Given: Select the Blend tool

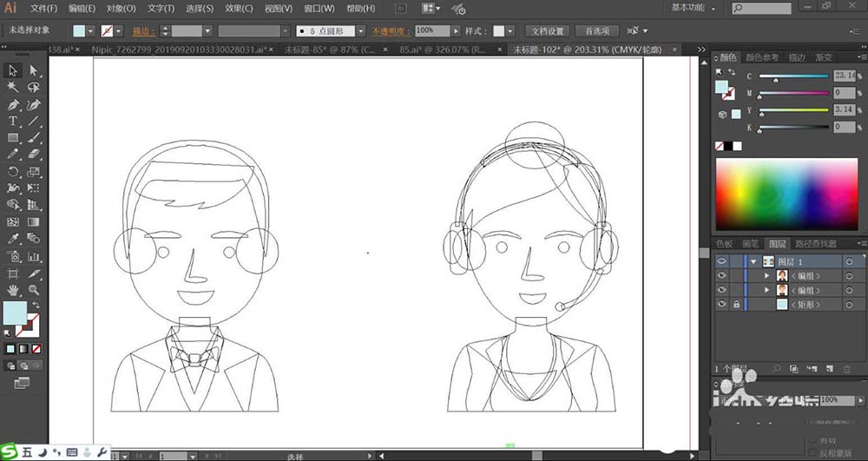Looking at the screenshot, I should (x=34, y=239).
